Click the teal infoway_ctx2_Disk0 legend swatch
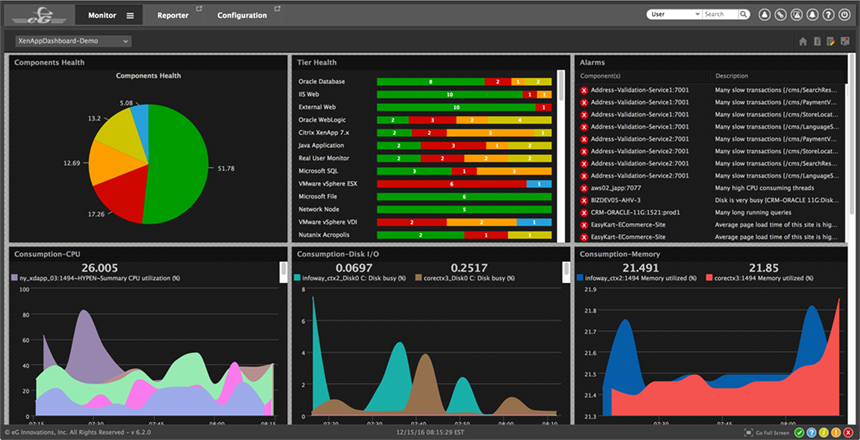The width and height of the screenshot is (860, 440). pyautogui.click(x=297, y=278)
